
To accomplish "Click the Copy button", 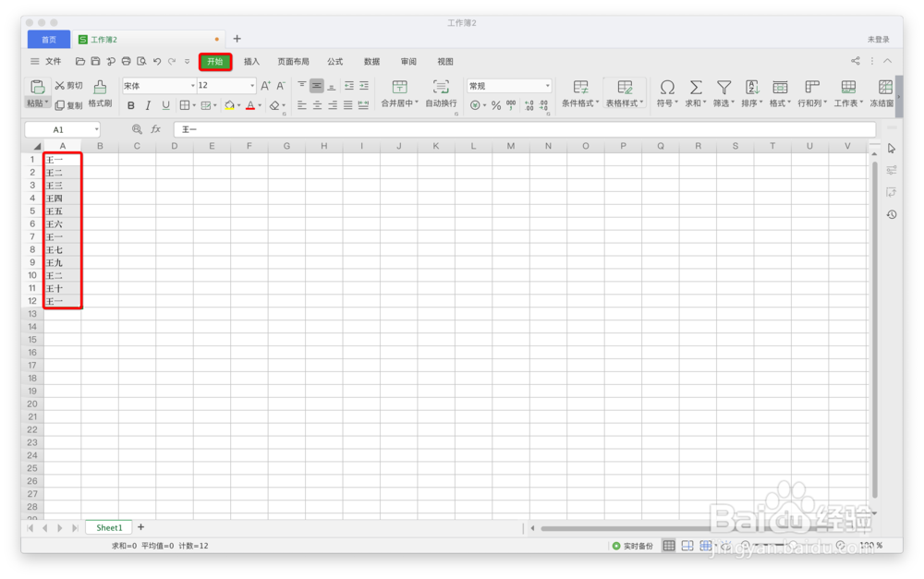I will click(68, 105).
